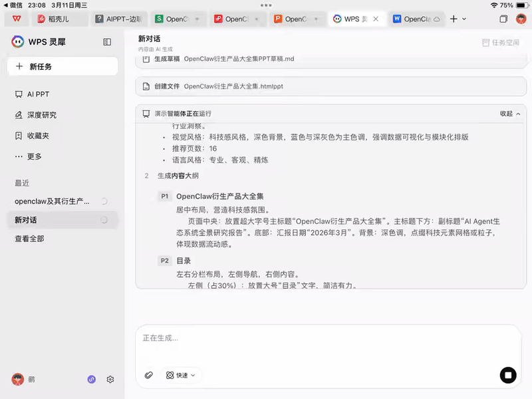
Task: Open recent chat openclaw及其衍生产
Action: coord(61,201)
